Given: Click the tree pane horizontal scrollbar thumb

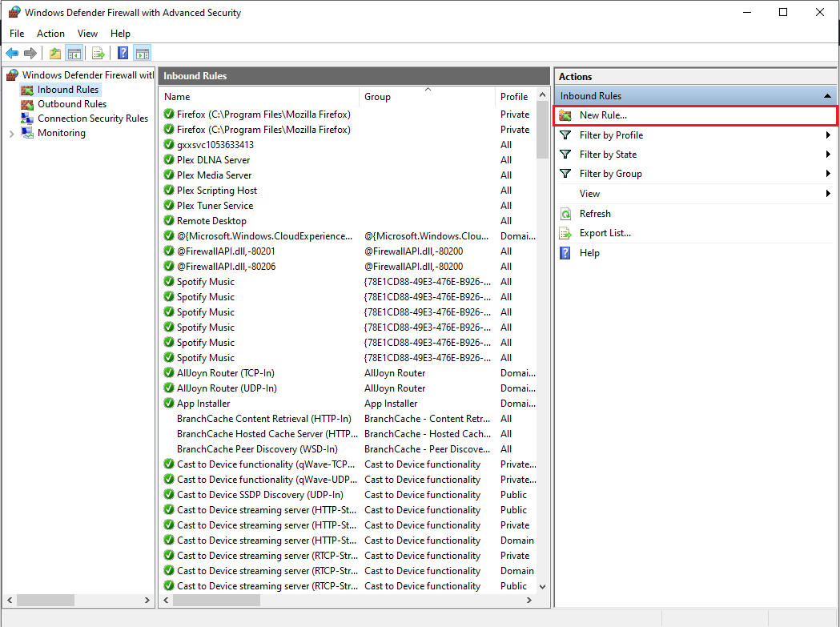Looking at the screenshot, I should tap(46, 601).
